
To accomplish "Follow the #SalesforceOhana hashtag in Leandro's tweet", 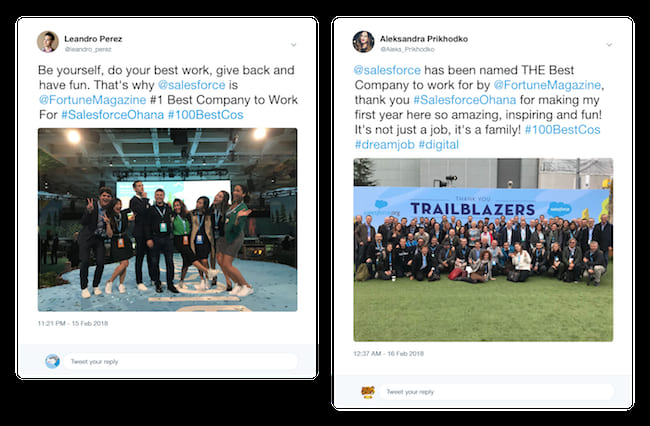I will pos(113,115).
